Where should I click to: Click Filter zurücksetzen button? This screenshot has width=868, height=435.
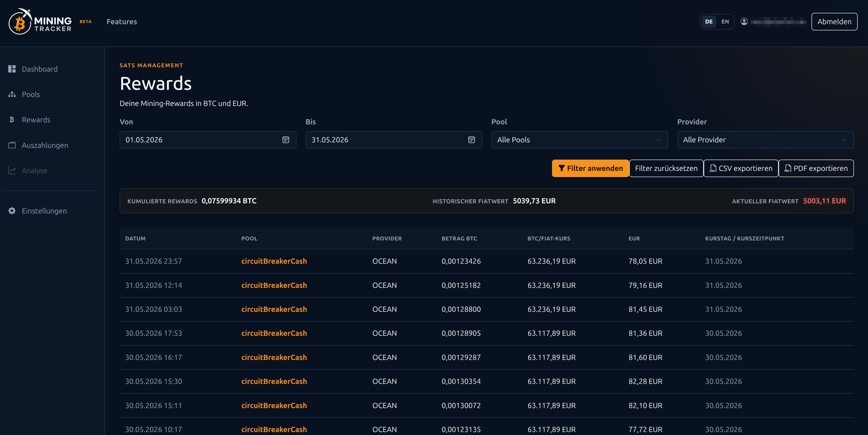point(666,168)
